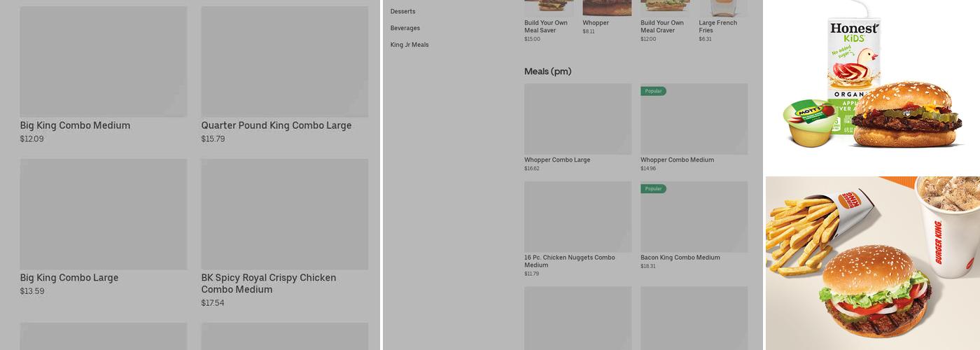Click the BK Spicy Royal Crispy Chicken image placeholder
This screenshot has height=350, width=980.
[x=285, y=214]
